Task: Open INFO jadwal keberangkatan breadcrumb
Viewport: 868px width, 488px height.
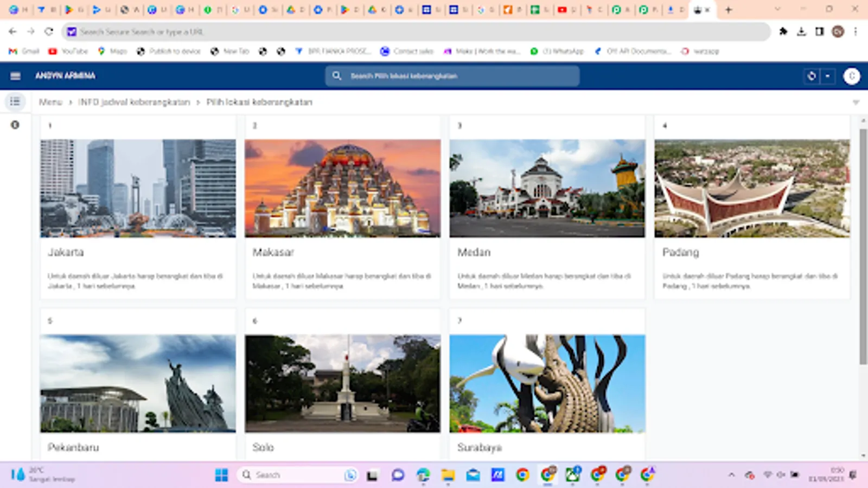Action: click(x=134, y=102)
